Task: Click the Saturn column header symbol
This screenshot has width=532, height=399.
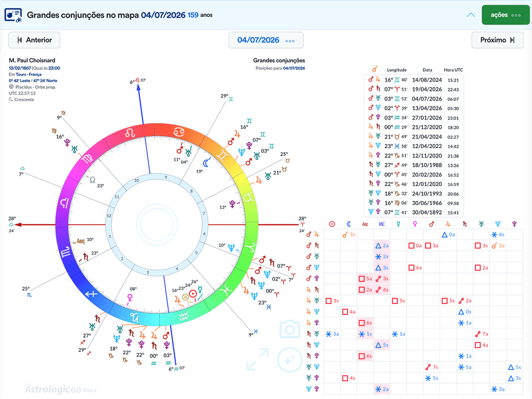Action: click(464, 224)
